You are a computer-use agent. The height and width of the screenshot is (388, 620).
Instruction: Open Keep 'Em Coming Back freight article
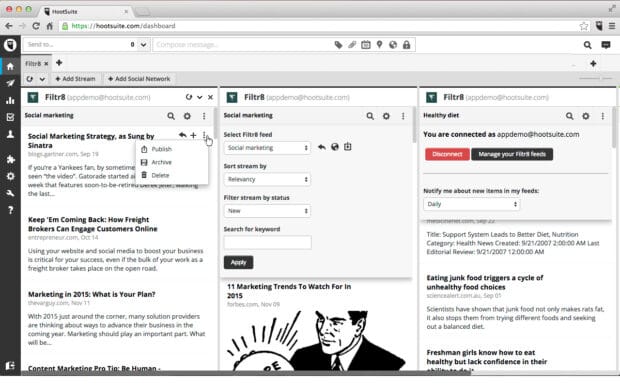pyautogui.click(x=93, y=224)
